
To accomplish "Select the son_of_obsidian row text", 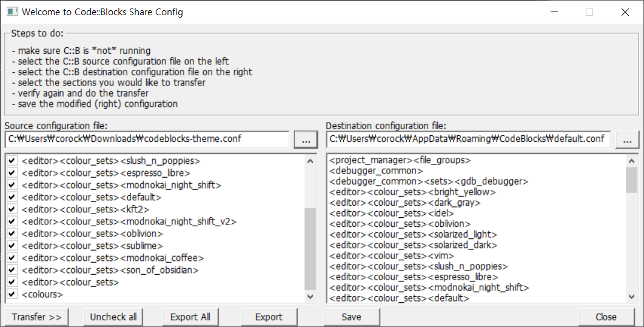I will pyautogui.click(x=110, y=270).
